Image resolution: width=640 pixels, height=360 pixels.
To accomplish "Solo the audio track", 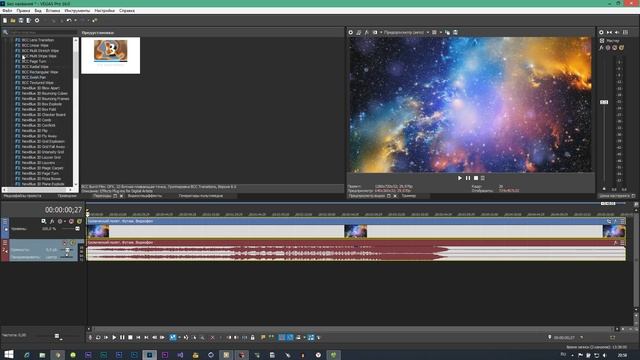I will pos(72,243).
